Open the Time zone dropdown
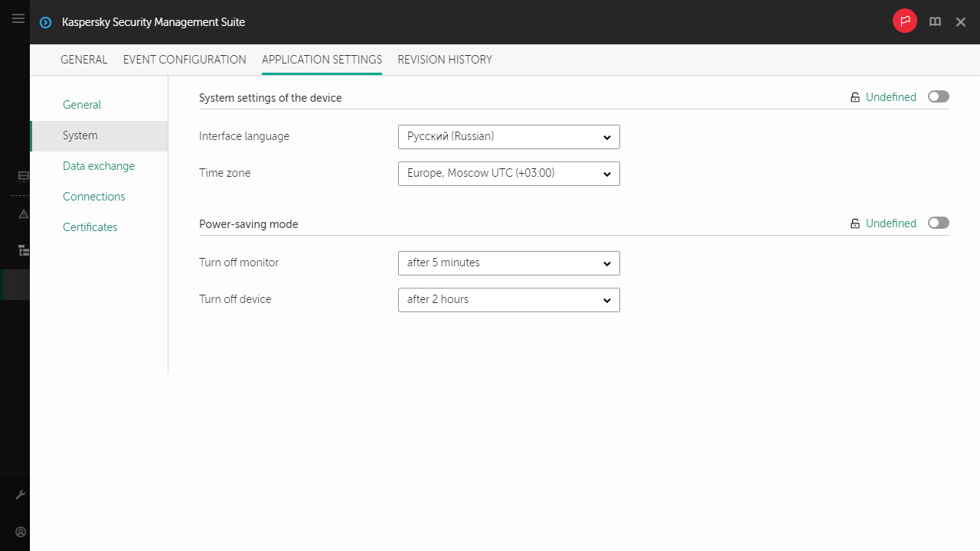Viewport: 980px width, 551px height. tap(508, 173)
